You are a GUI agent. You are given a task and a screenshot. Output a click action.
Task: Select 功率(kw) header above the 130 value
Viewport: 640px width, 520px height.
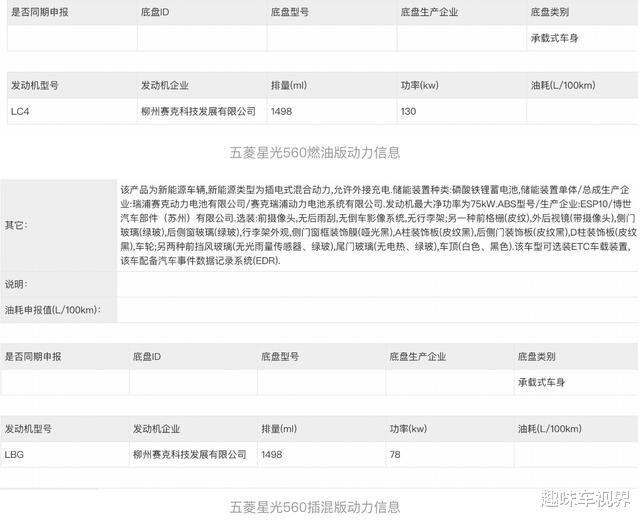[x=420, y=85]
